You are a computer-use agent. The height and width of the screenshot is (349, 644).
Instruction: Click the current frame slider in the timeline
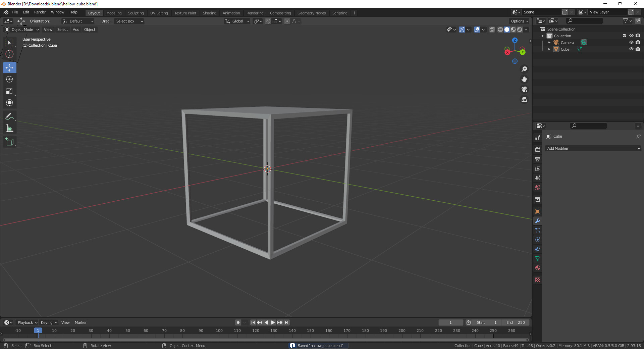tap(450, 322)
